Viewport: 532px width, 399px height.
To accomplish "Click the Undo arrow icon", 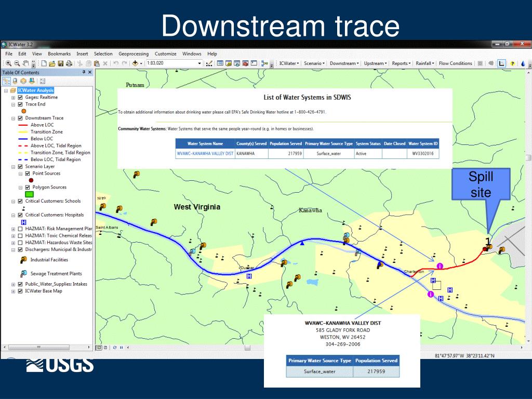I will (x=116, y=63).
